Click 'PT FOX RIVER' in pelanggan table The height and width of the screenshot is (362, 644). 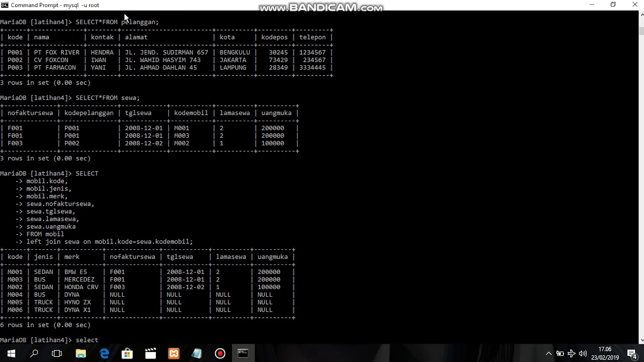click(57, 52)
